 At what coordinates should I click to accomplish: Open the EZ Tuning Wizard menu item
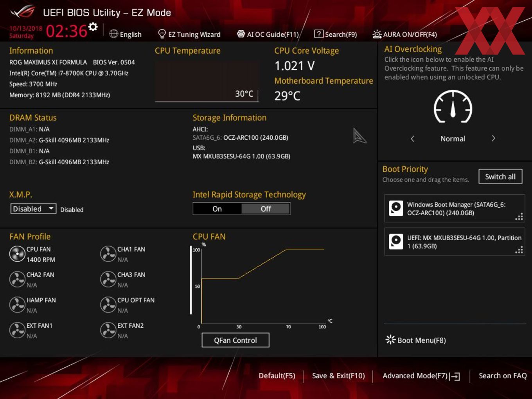[194, 34]
